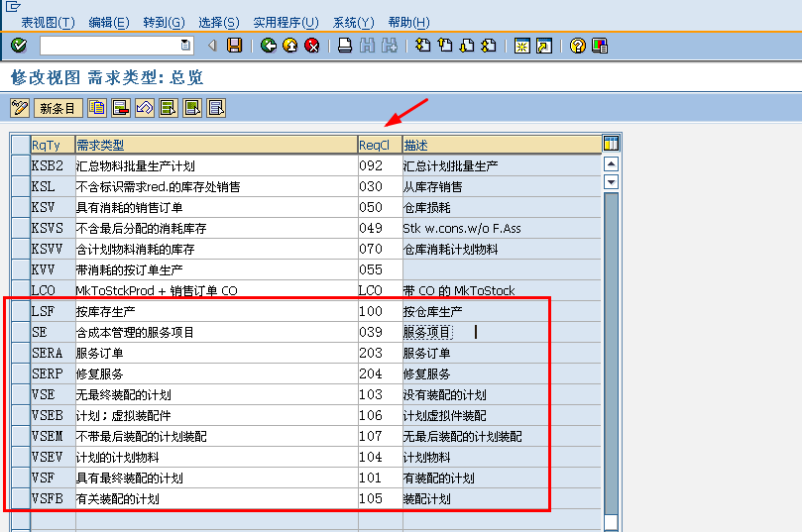This screenshot has width=802, height=532.
Task: Open the table configuration settings icon
Action: coord(612,144)
